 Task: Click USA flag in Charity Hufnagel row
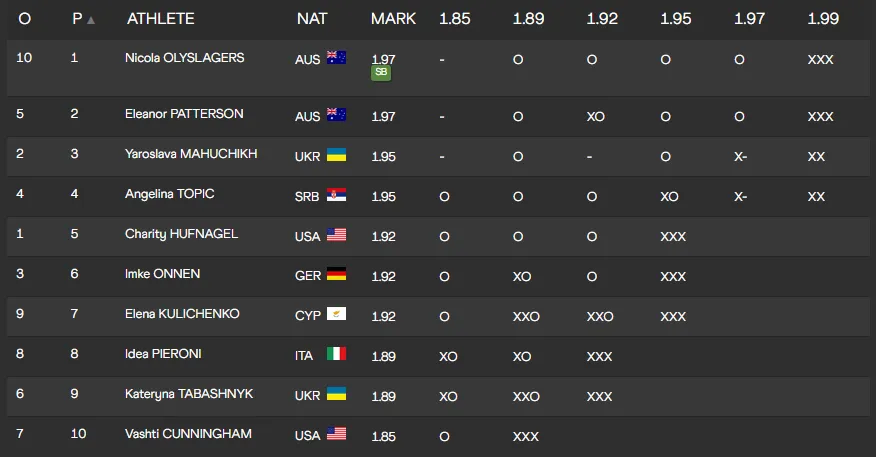336,236
